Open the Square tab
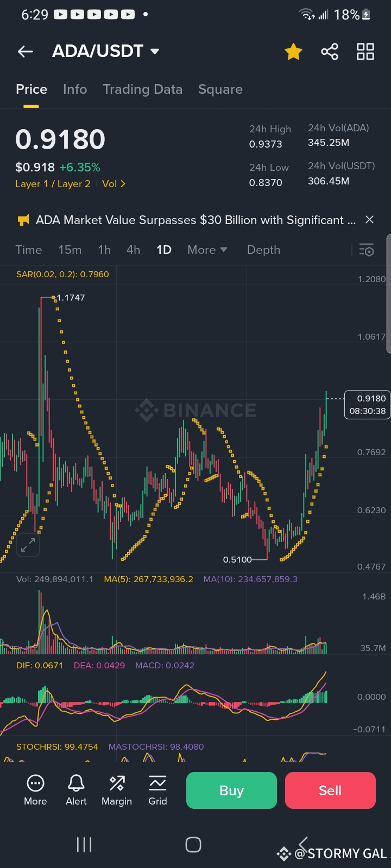 (x=220, y=90)
